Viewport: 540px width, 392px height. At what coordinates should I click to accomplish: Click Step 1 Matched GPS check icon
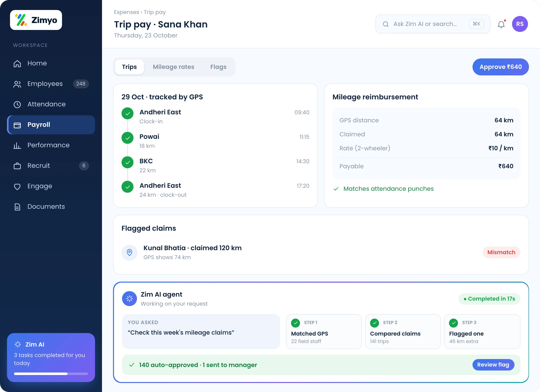tap(295, 323)
